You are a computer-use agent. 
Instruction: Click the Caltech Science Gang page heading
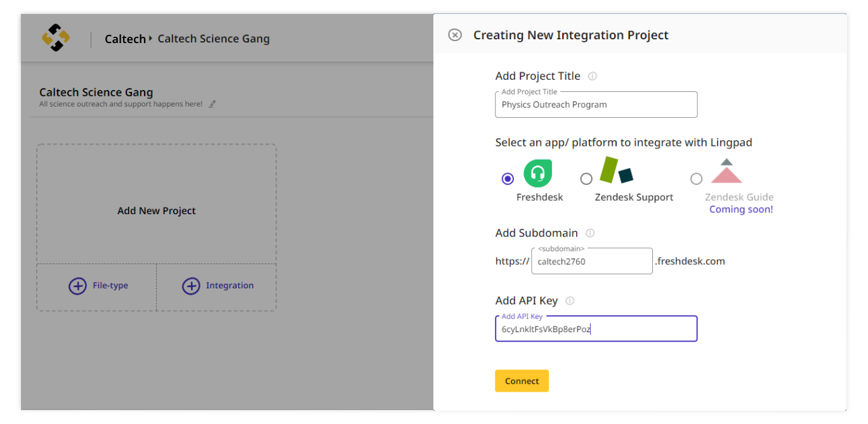pos(96,93)
